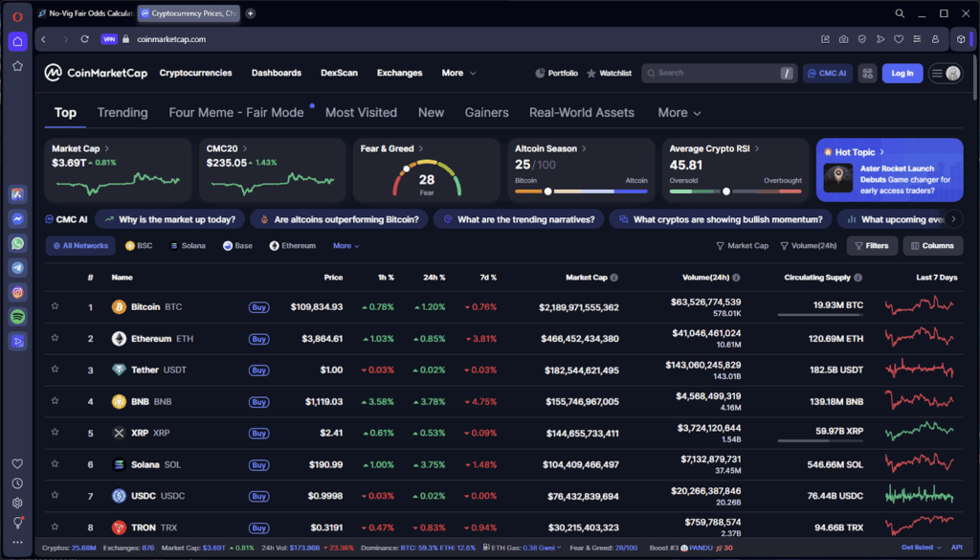
Task: Click the CMC AI button
Action: pos(828,73)
